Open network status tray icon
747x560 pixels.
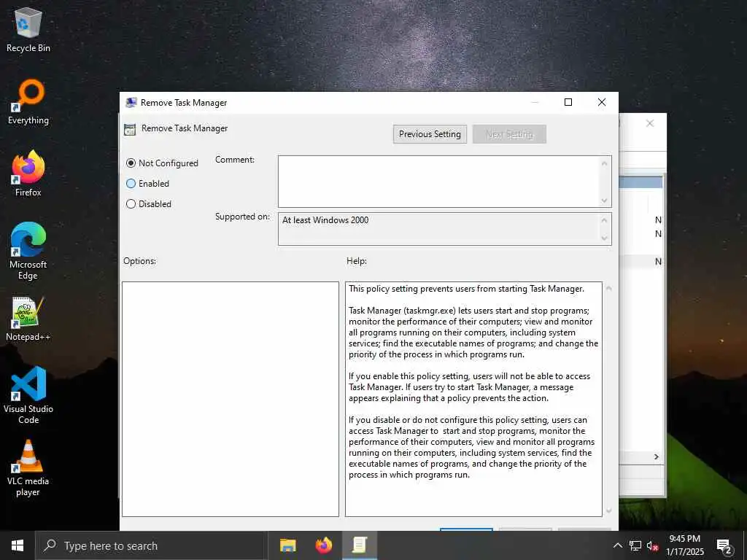point(635,545)
